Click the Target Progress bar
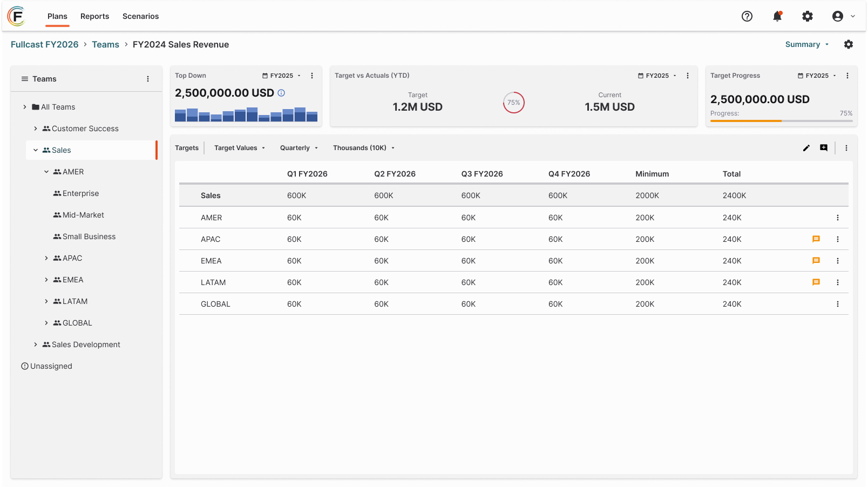The width and height of the screenshot is (868, 487). coord(781,121)
